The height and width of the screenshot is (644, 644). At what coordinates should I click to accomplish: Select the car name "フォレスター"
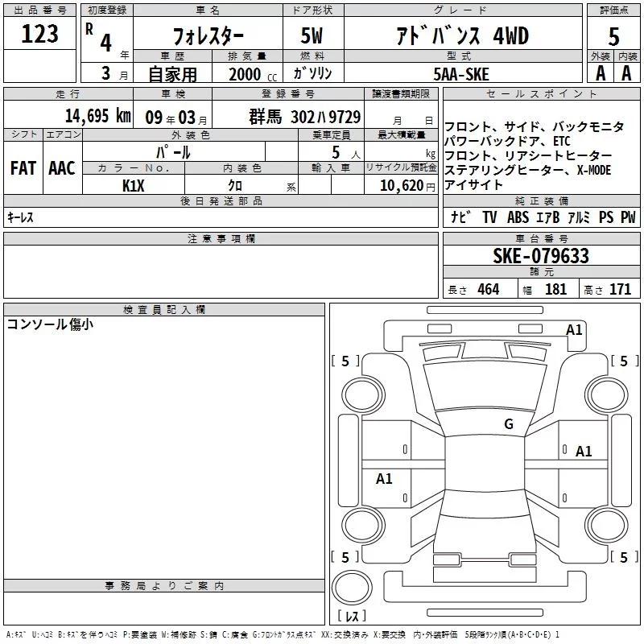tap(208, 36)
